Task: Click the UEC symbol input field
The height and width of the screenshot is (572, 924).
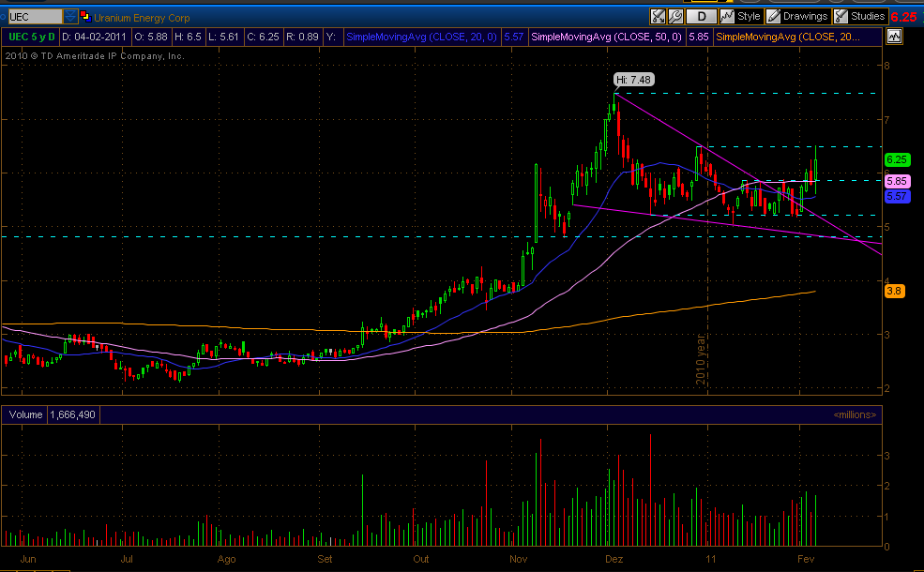Action: click(x=34, y=17)
